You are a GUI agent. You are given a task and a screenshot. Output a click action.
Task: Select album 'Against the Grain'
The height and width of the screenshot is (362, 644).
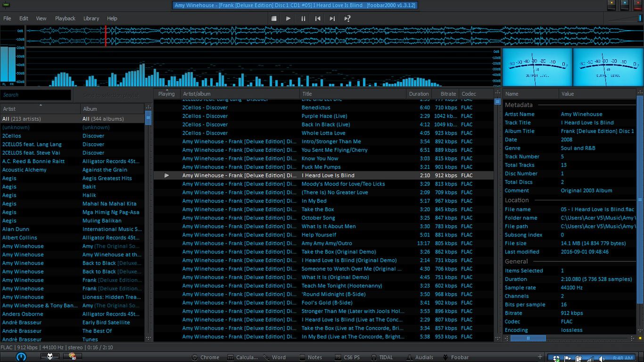pos(105,170)
